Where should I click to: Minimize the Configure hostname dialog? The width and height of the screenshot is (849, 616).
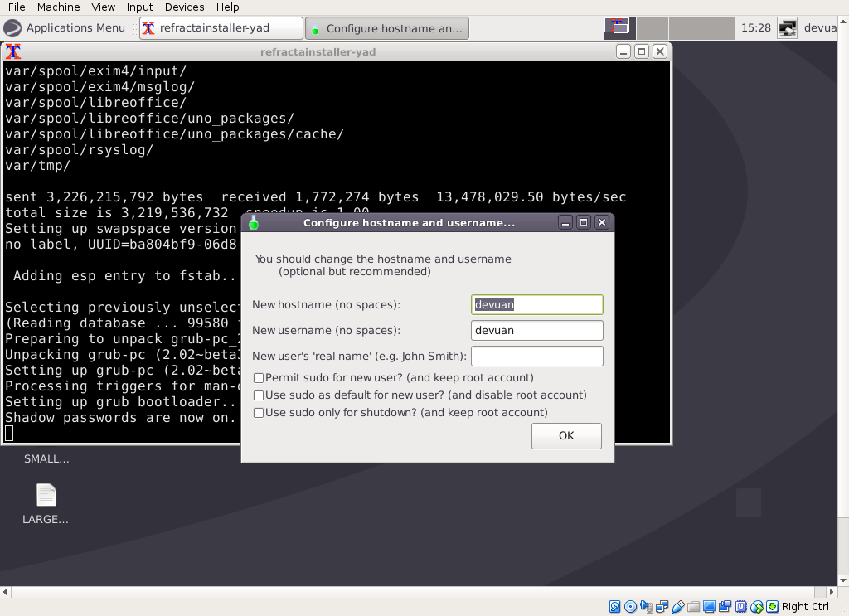[x=565, y=222]
